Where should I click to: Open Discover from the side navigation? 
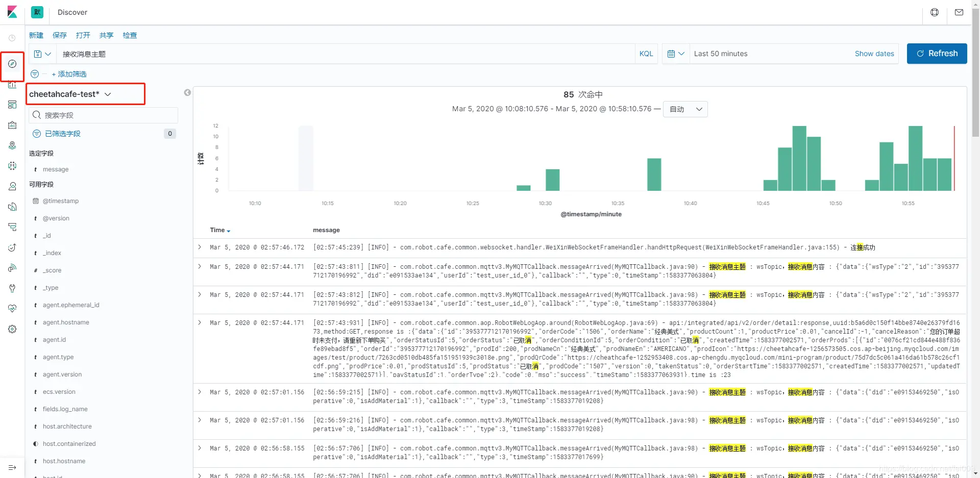12,64
